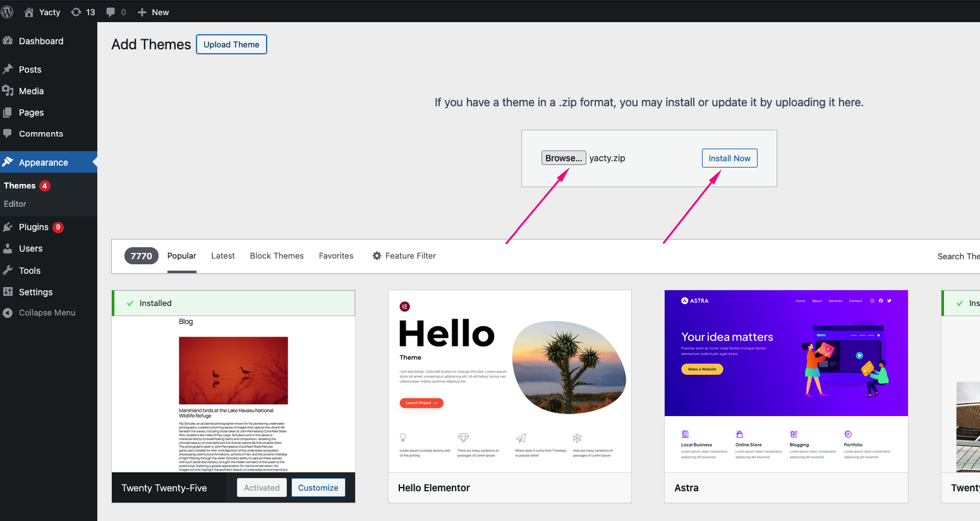Switch to the Latest themes tab

coord(222,256)
